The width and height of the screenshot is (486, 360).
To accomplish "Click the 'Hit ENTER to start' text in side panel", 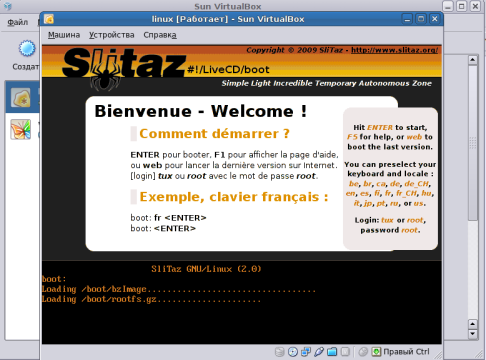I will 390,127.
